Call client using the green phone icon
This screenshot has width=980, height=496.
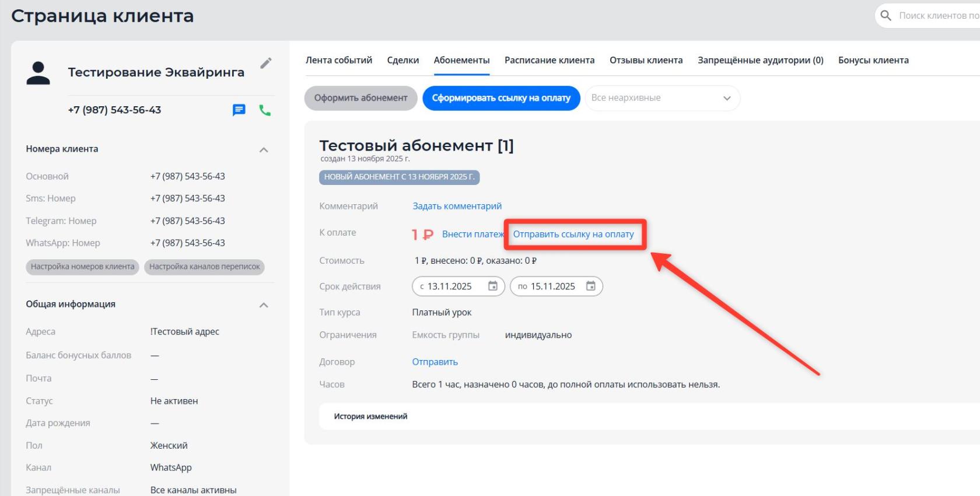coord(265,110)
